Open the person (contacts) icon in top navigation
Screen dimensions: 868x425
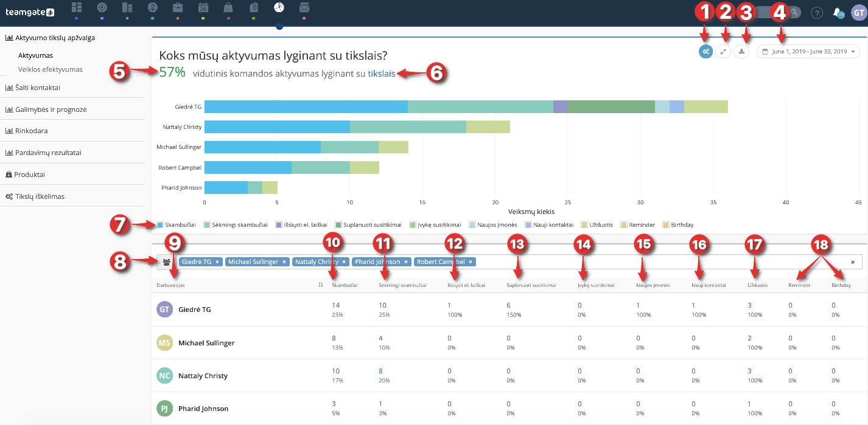coord(153,8)
